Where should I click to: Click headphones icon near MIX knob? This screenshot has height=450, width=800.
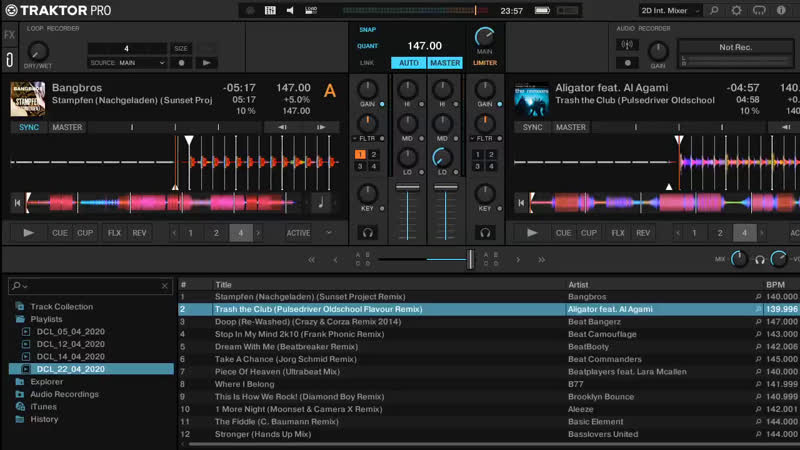pos(760,260)
